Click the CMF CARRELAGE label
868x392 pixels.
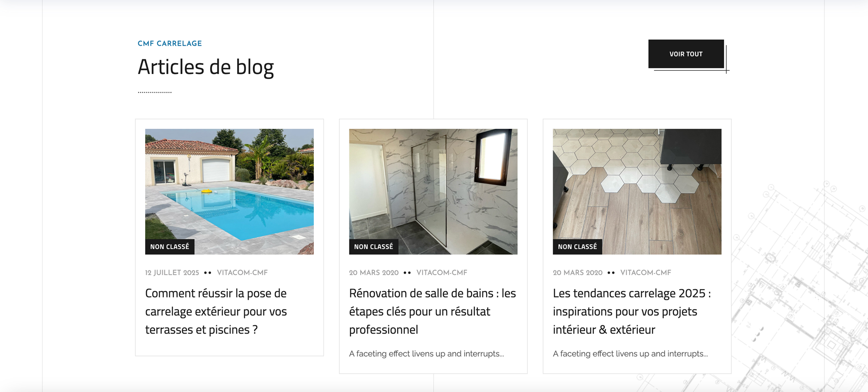(169, 43)
